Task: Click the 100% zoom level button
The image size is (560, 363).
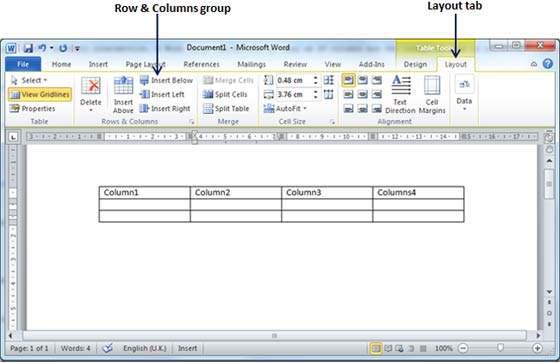Action: click(x=444, y=348)
